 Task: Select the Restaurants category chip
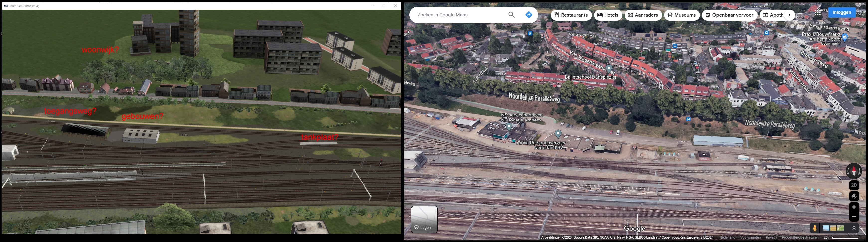pos(571,15)
